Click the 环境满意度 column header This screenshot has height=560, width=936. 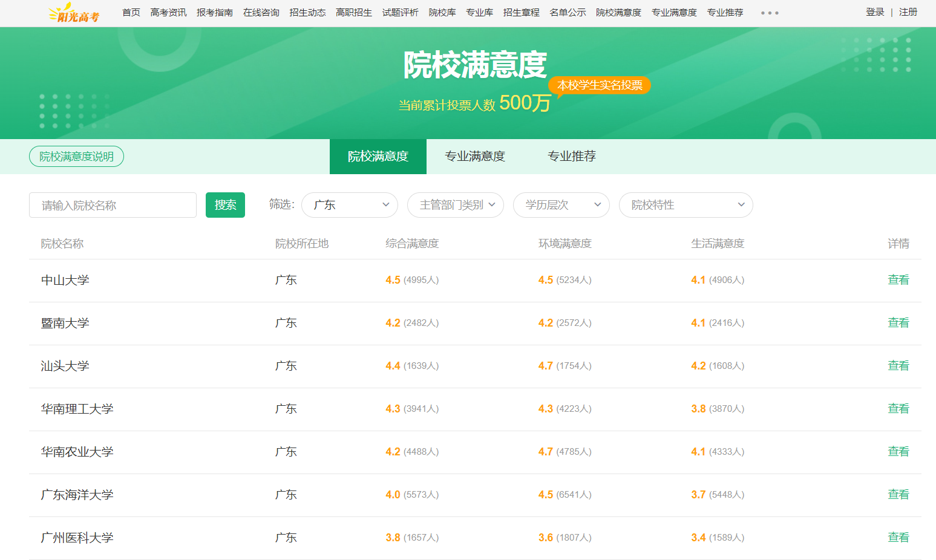(565, 244)
